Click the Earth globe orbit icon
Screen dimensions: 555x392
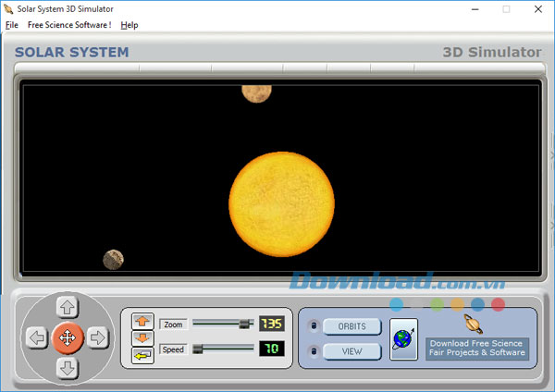click(x=403, y=339)
